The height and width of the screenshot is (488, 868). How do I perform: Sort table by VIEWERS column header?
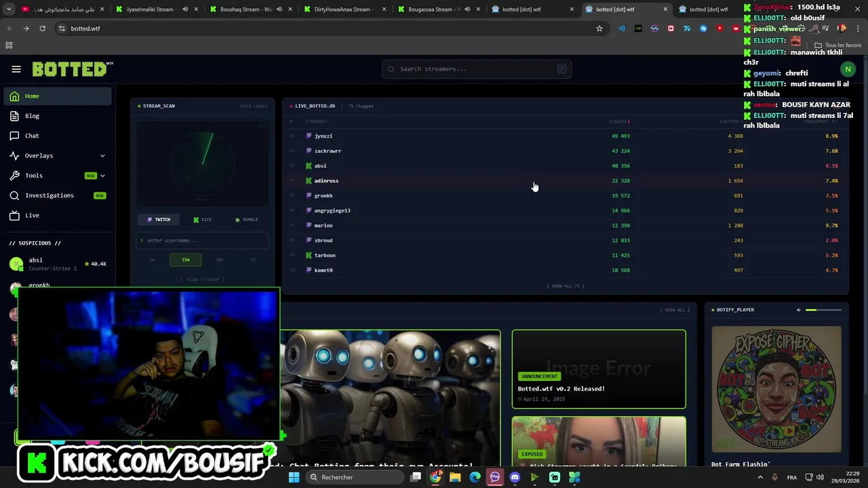619,122
